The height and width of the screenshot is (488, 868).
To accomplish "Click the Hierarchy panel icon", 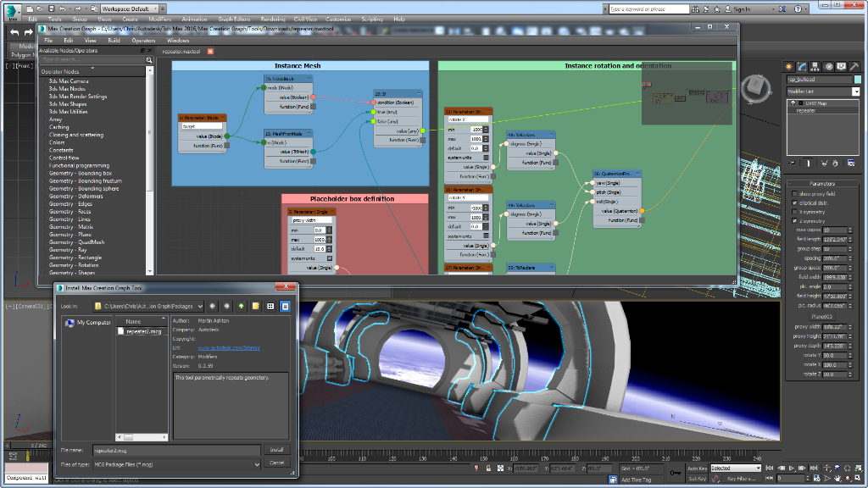I will coord(815,66).
